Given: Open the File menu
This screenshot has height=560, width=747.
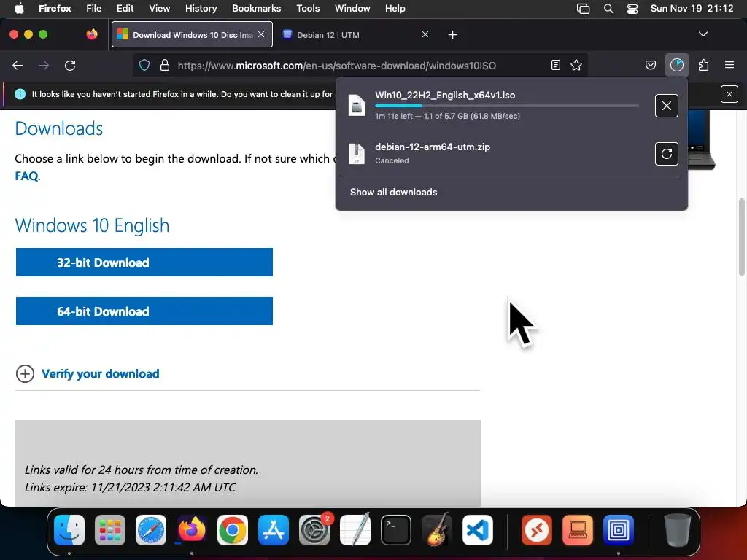Looking at the screenshot, I should (x=94, y=9).
